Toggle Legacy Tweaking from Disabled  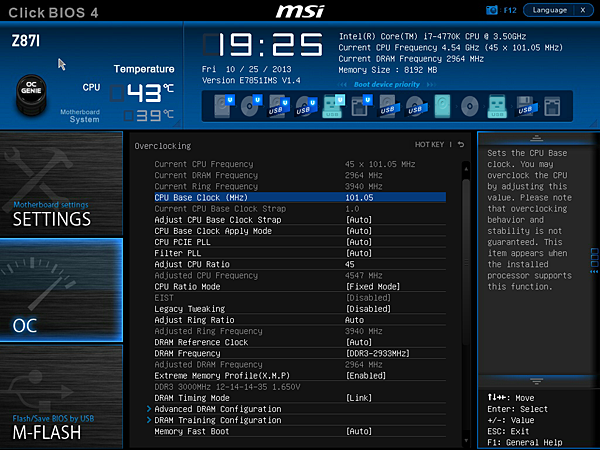pos(300,309)
